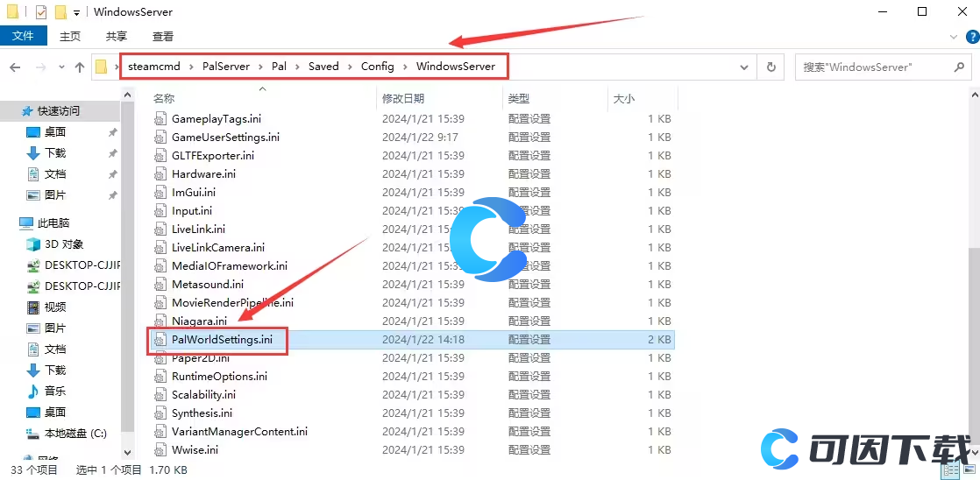The width and height of the screenshot is (980, 480).
Task: Open 视频 folder under This PC
Action: point(55,307)
